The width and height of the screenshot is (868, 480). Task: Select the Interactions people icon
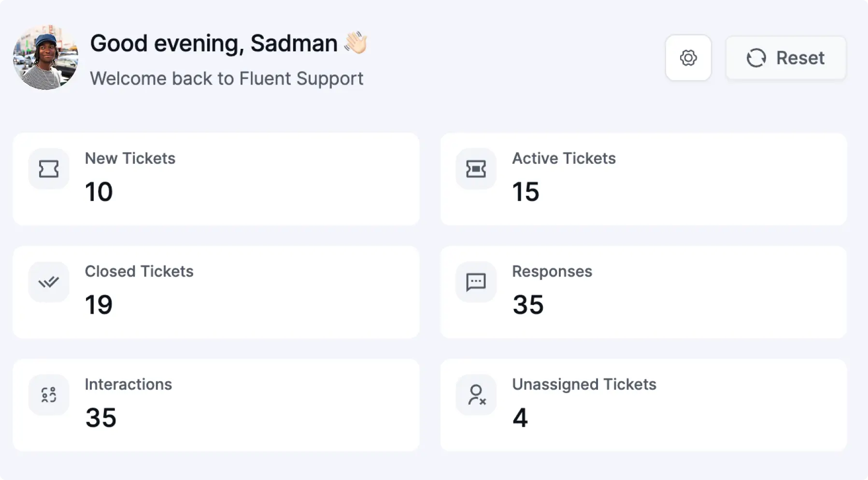tap(48, 395)
